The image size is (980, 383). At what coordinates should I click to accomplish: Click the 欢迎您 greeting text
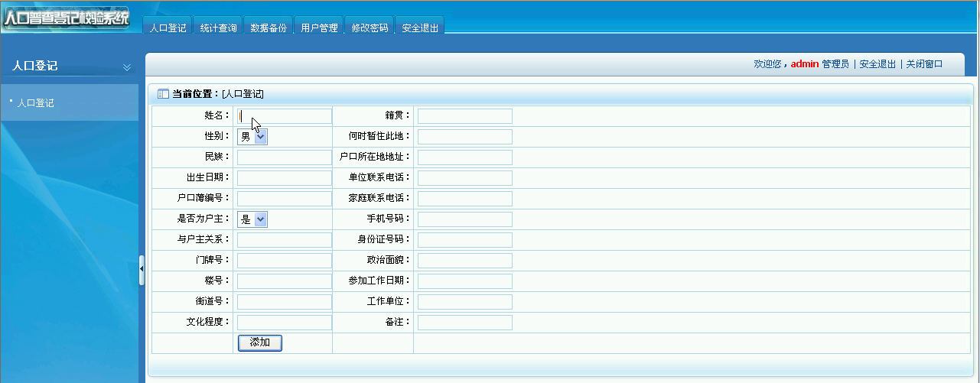(x=770, y=64)
